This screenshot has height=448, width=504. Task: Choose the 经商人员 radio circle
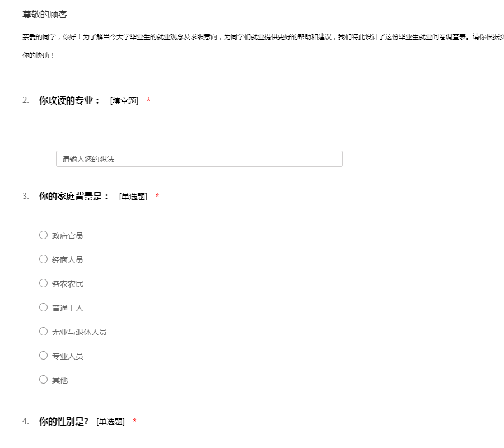click(x=43, y=259)
